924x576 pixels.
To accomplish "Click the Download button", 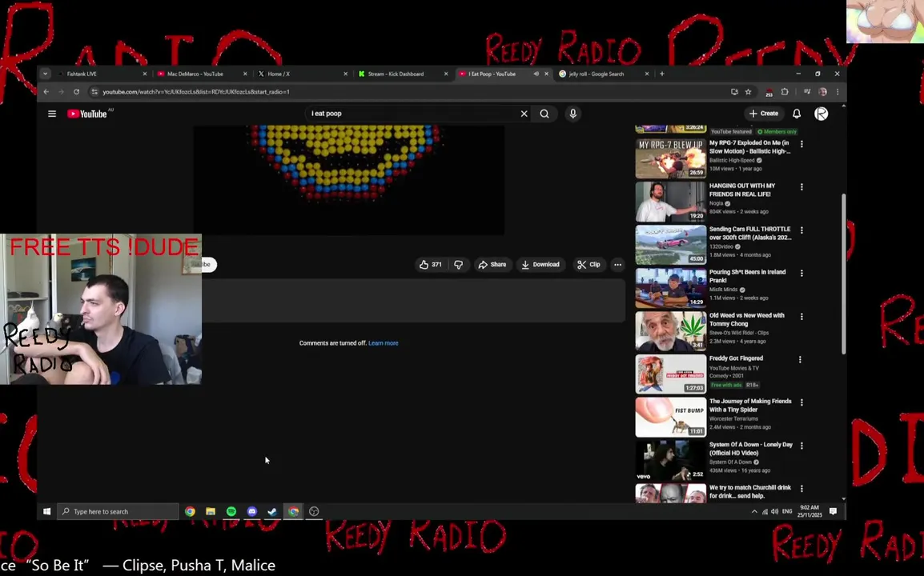I will pos(540,265).
